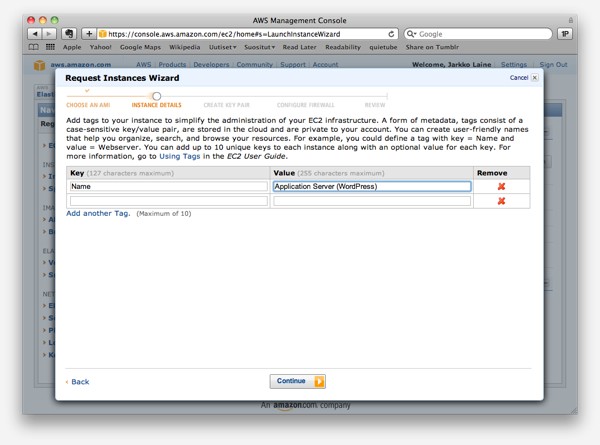Open Top Sites grid icon
The height and width of the screenshot is (445, 600).
(50, 47)
